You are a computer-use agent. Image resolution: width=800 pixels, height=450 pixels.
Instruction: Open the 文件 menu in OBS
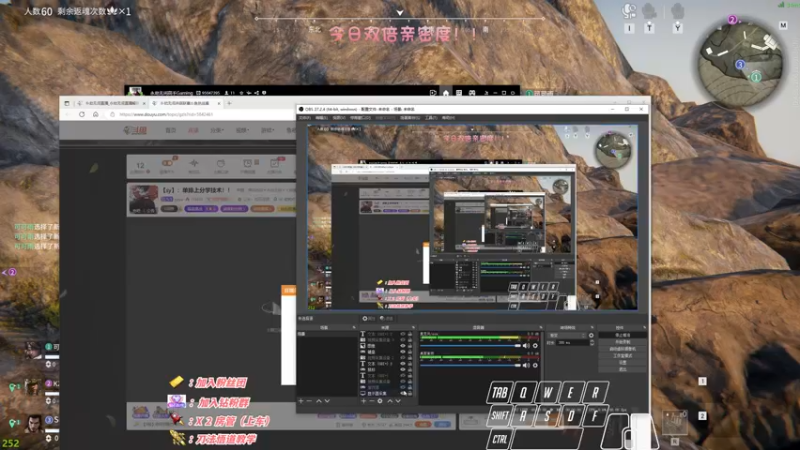[305, 118]
